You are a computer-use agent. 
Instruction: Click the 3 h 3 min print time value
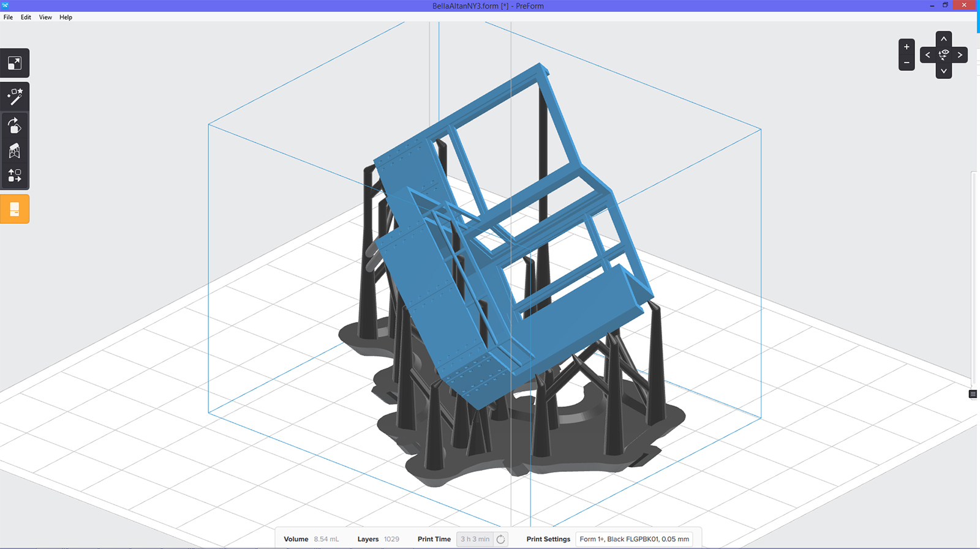475,539
